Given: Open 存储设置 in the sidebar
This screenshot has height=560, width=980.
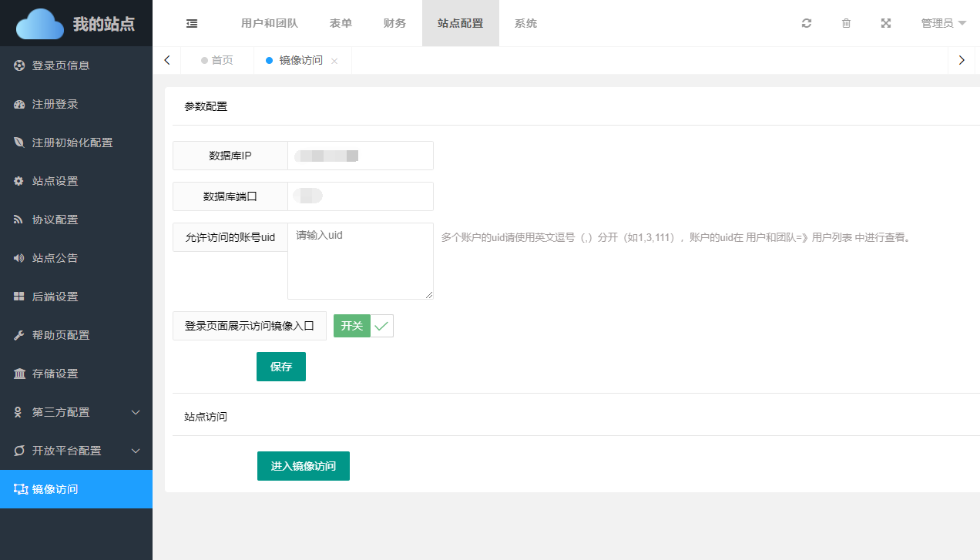Looking at the screenshot, I should point(55,374).
